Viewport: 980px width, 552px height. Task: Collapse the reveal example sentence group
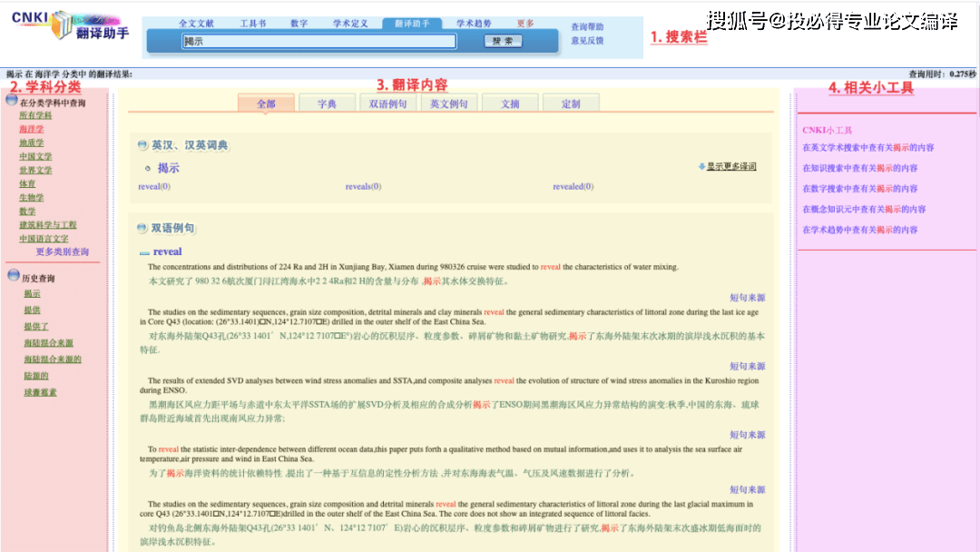coord(144,252)
